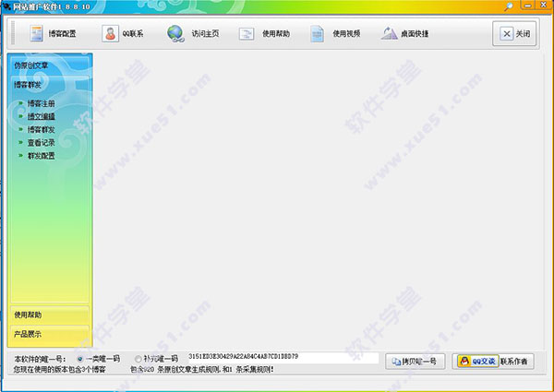554x392 pixels.
Task: Click the 访问主页 globe icon
Action: pos(175,34)
